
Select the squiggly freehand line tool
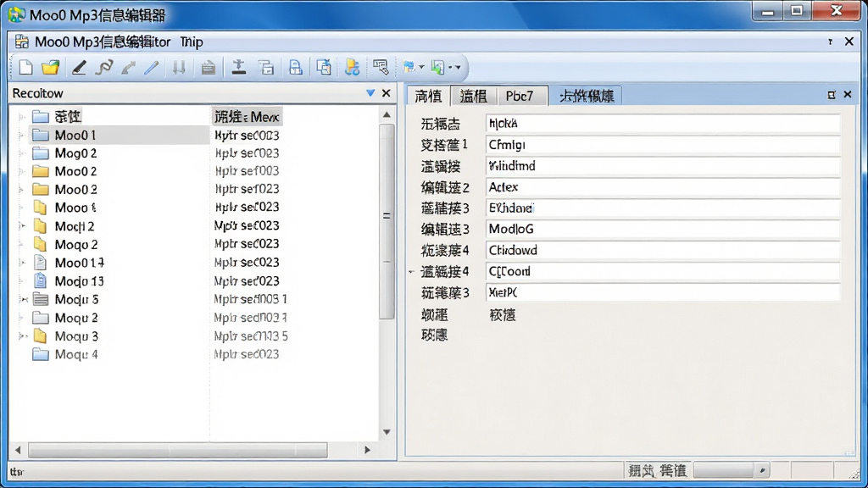pyautogui.click(x=103, y=68)
